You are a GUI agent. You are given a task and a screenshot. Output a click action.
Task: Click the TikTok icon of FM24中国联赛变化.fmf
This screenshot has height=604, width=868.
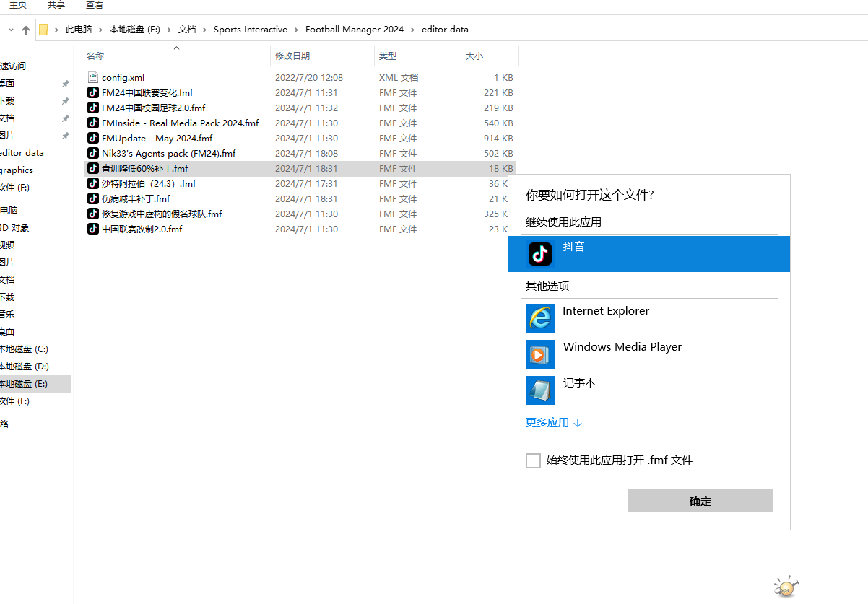pyautogui.click(x=92, y=92)
